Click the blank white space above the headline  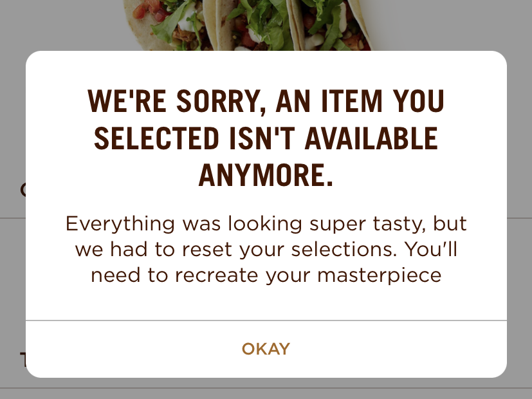pos(266,70)
